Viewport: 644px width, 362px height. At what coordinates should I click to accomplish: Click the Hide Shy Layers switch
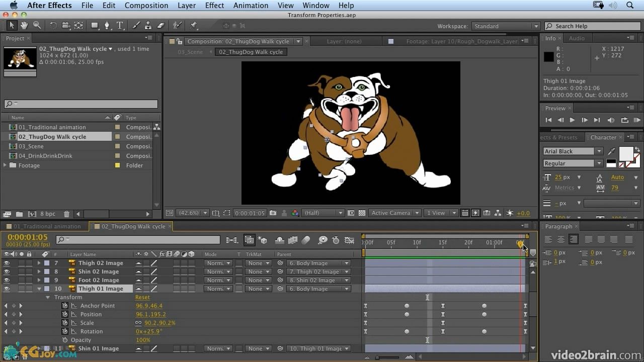click(280, 240)
